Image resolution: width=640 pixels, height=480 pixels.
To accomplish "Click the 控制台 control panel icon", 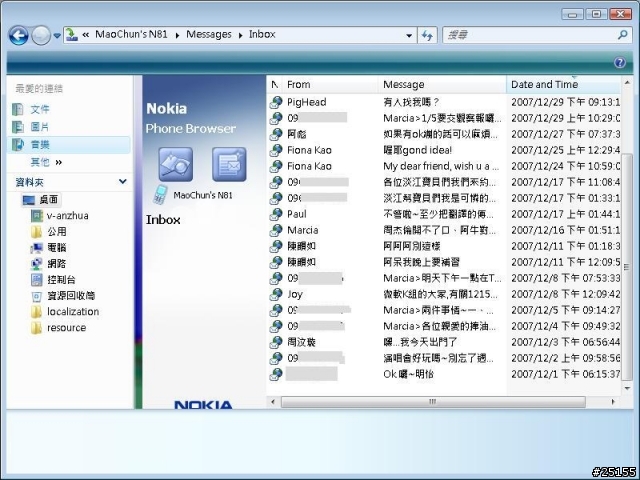I will click(x=37, y=280).
